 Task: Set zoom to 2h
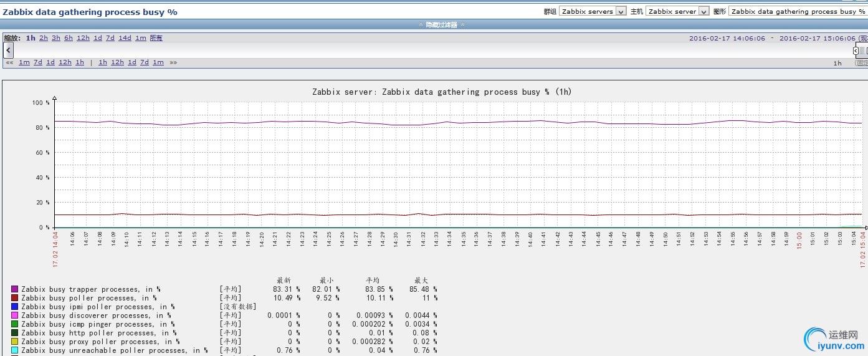44,38
